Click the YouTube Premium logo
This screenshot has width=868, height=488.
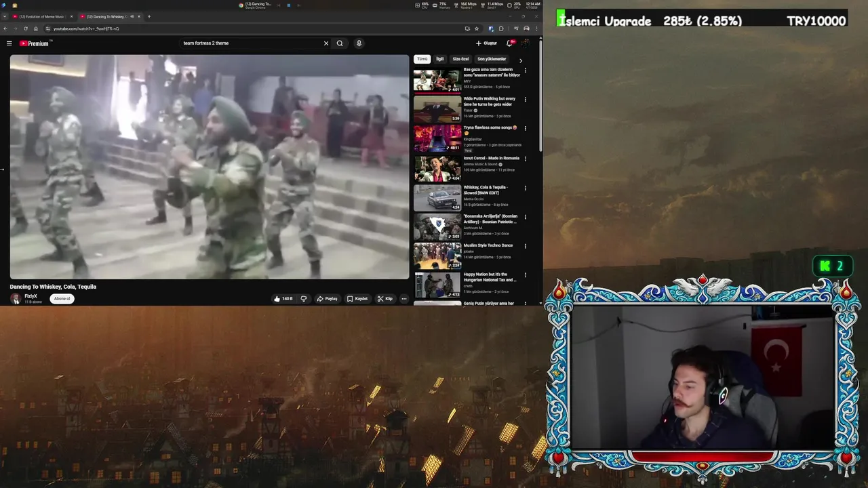pyautogui.click(x=35, y=43)
